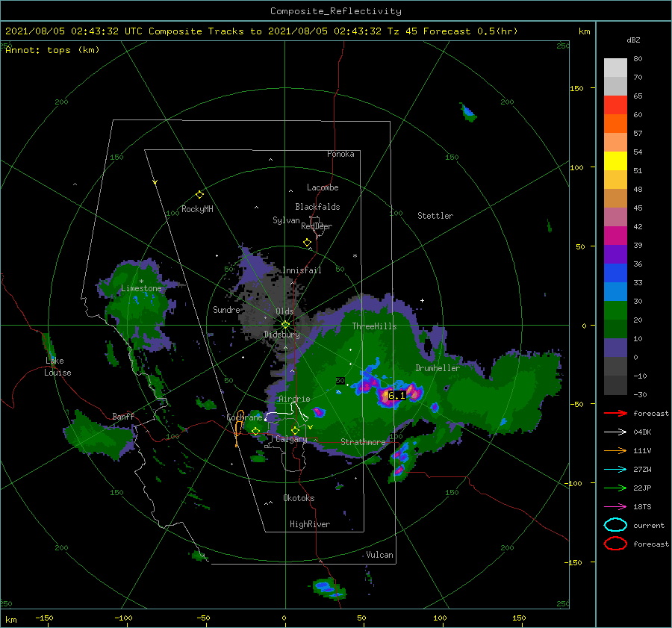672x628 pixels.
Task: Click the Cochrane label
Action: (244, 417)
